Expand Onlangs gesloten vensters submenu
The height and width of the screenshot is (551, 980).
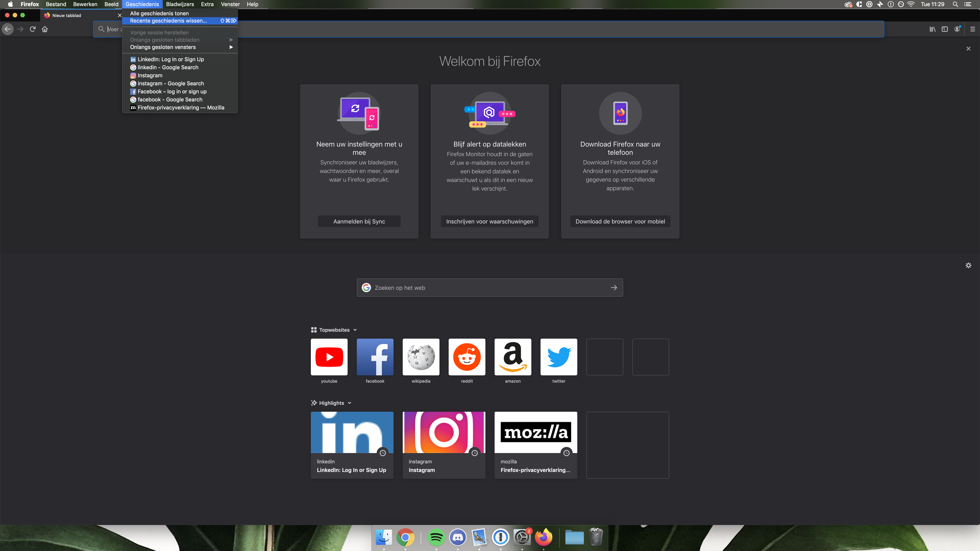coord(180,47)
